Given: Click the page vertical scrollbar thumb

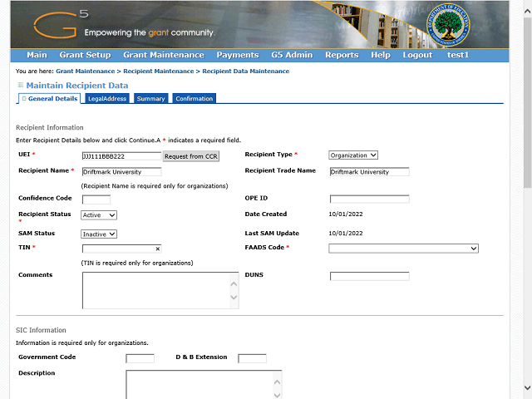Looking at the screenshot, I should tap(528, 101).
